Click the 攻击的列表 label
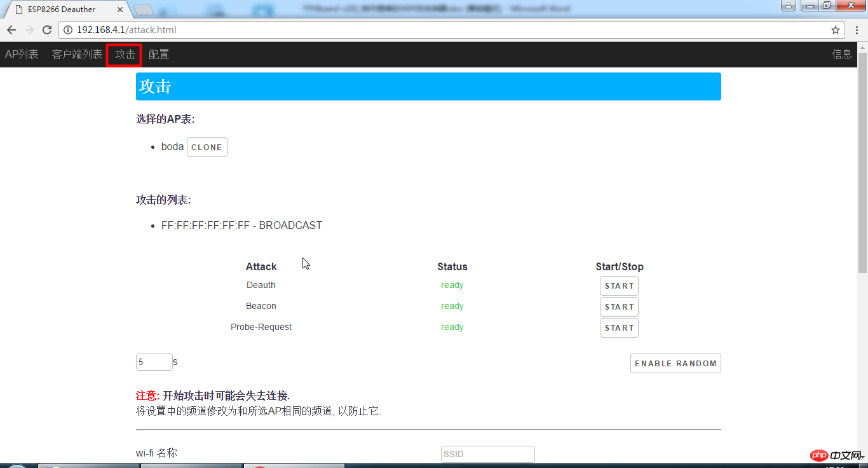 coord(163,200)
